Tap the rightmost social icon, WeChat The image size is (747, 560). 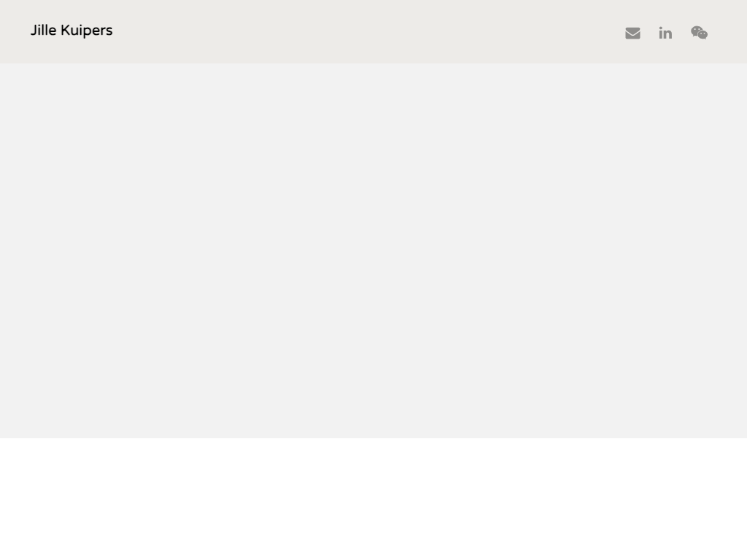click(x=700, y=33)
